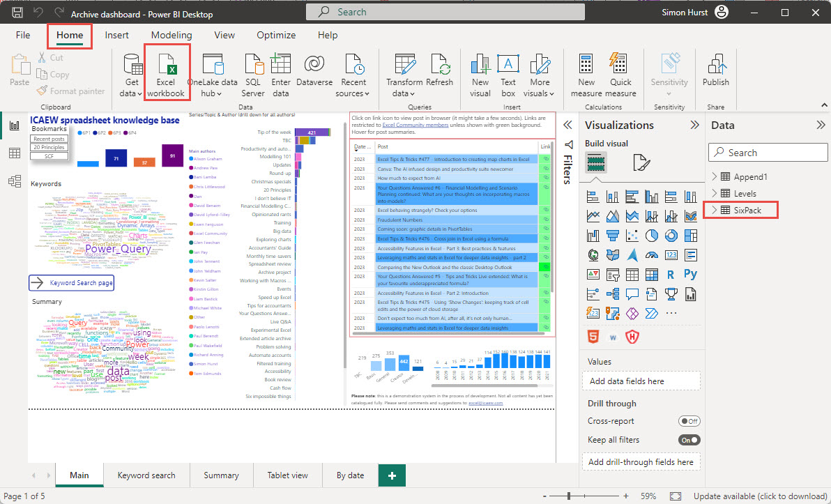Expand the SixPack table in Data pane
831x504 pixels.
[714, 210]
